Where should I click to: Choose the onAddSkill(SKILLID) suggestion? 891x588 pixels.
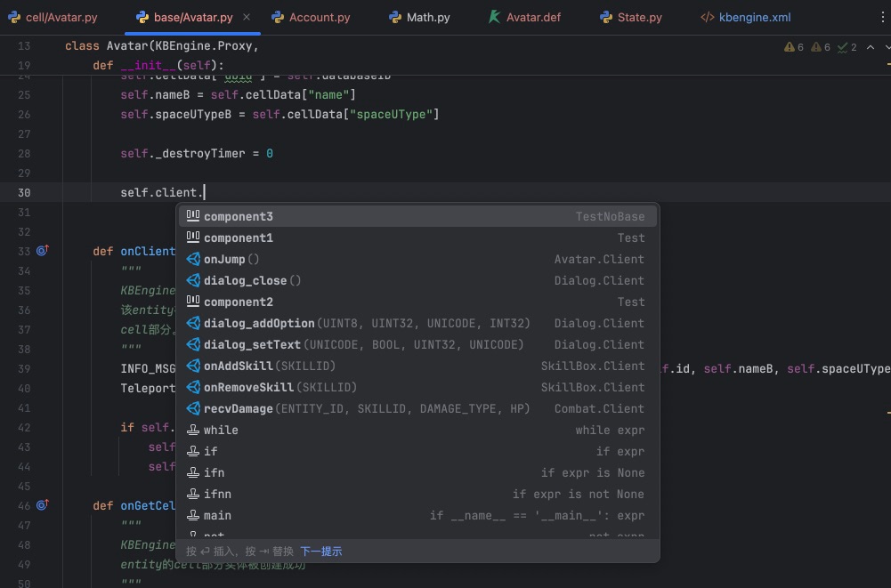tap(238, 366)
